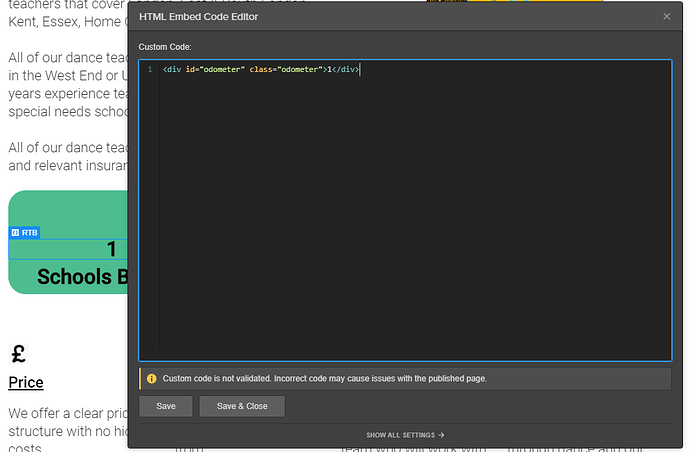Click the odometer number 1 on the page

click(112, 249)
